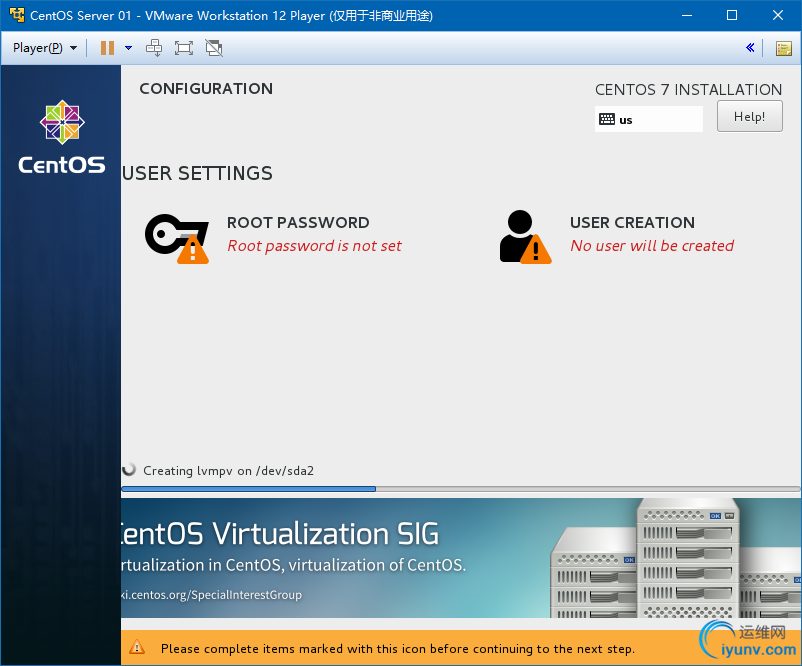802x666 pixels.
Task: Select the us keyboard layout field
Action: pos(649,119)
